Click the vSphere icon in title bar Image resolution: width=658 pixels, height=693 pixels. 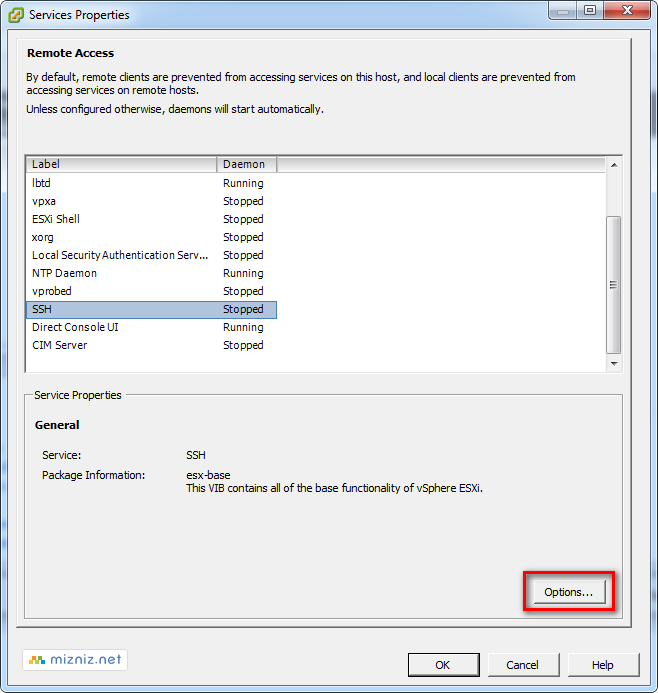tap(16, 15)
